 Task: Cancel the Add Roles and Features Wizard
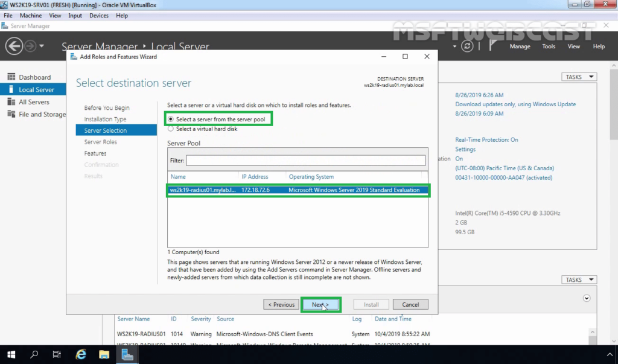click(410, 304)
